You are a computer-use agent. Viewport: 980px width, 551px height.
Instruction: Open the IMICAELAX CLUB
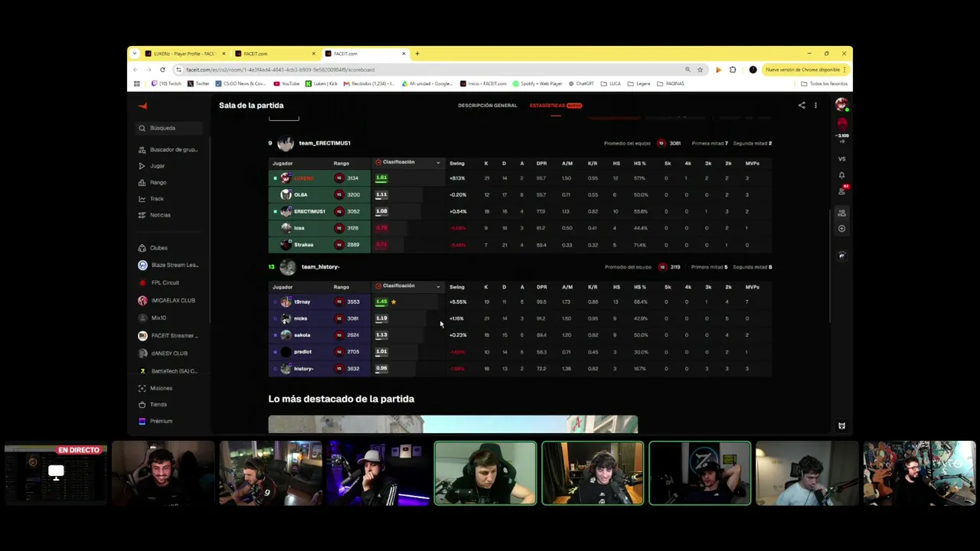(x=167, y=300)
